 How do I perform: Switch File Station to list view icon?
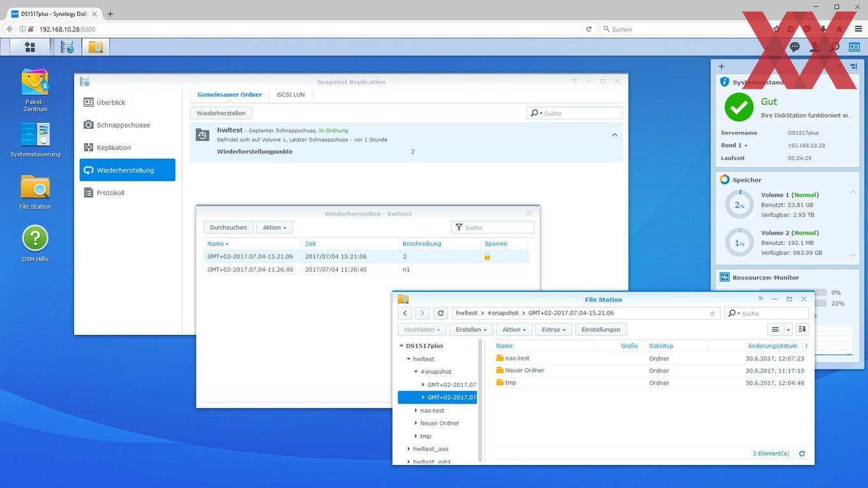pos(775,329)
